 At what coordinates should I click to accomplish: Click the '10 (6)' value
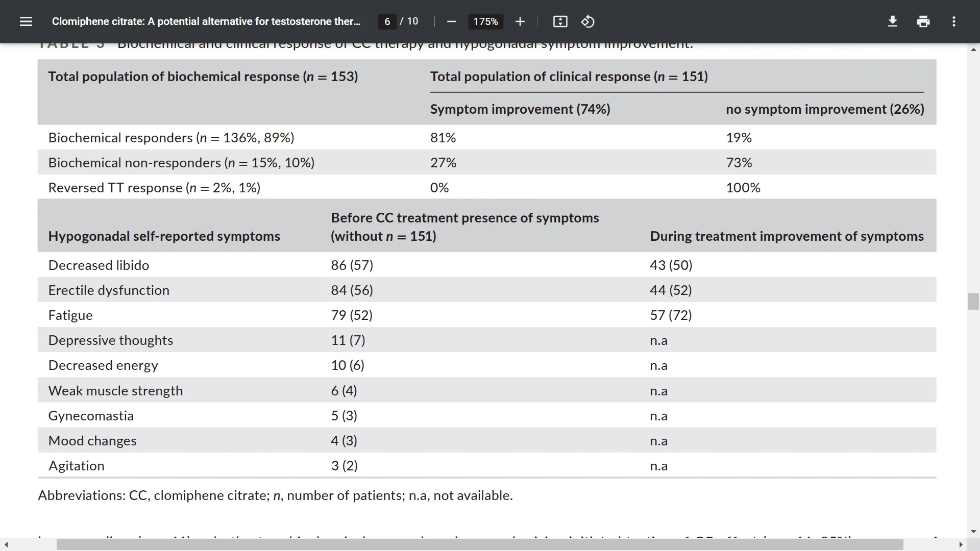[x=348, y=365]
